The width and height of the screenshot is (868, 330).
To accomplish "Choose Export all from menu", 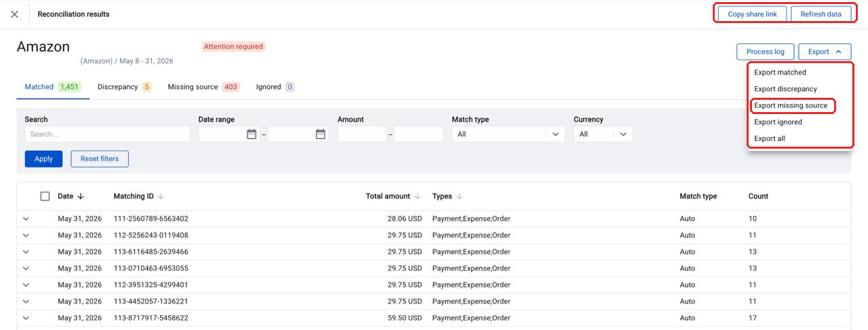I will click(800, 139).
